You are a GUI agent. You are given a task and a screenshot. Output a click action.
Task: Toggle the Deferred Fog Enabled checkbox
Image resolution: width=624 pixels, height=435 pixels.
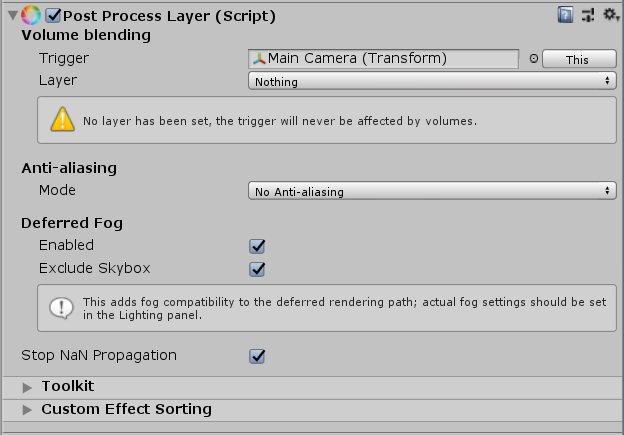(257, 245)
